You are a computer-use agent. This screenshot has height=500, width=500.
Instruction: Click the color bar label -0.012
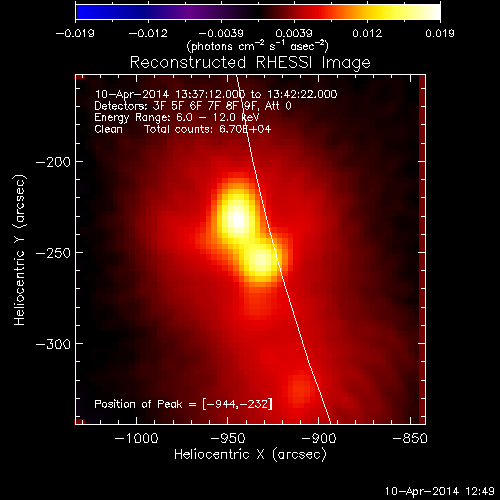(148, 33)
